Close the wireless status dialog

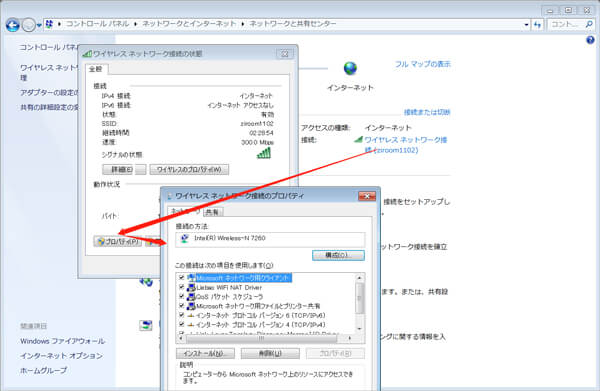[x=285, y=54]
